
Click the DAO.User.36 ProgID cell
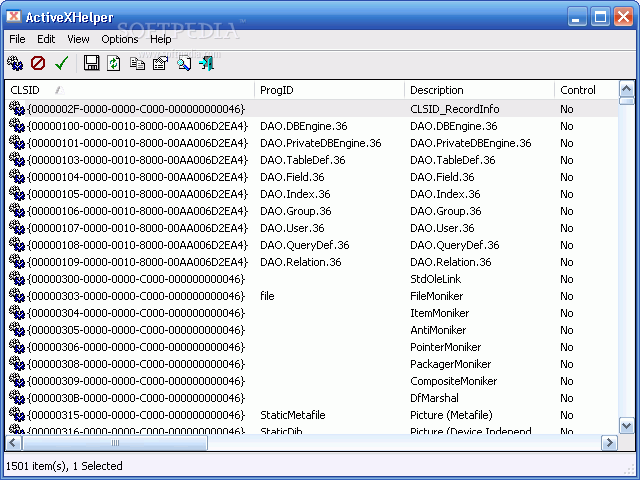click(x=292, y=228)
